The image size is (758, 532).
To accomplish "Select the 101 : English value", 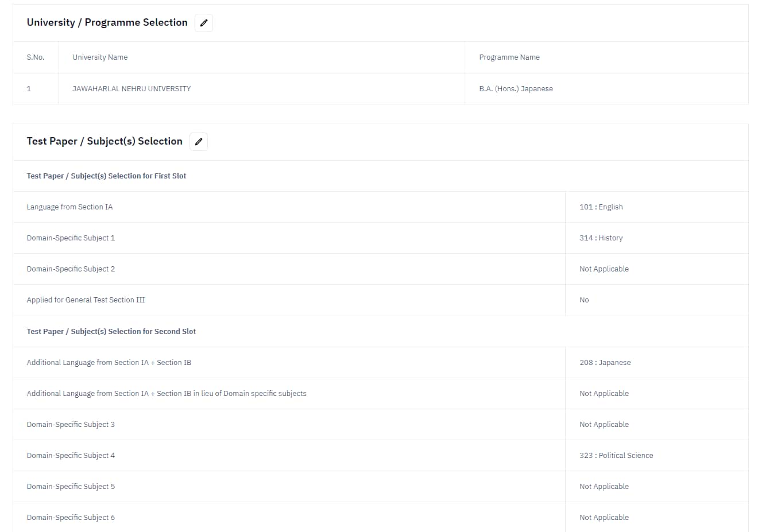I will tap(601, 207).
